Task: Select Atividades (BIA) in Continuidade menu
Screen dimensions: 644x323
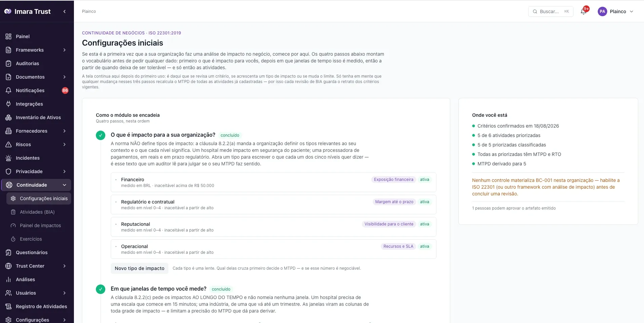Action: pos(39,212)
